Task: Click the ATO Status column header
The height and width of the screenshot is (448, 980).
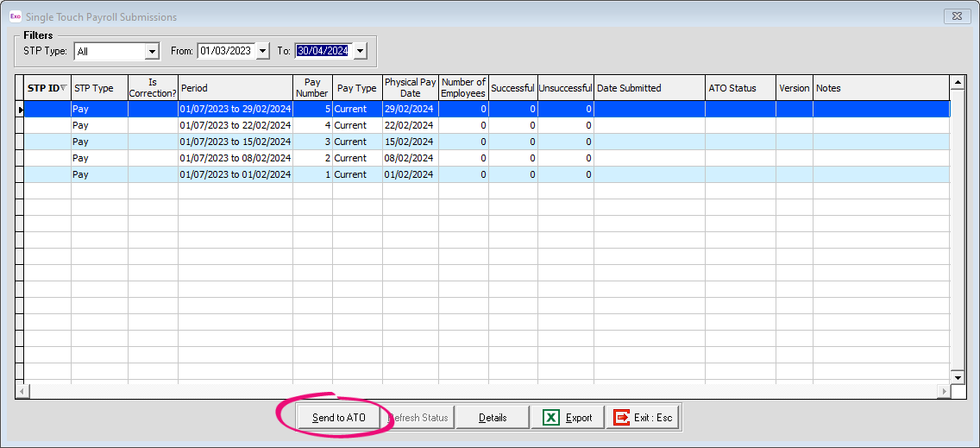Action: click(x=739, y=88)
